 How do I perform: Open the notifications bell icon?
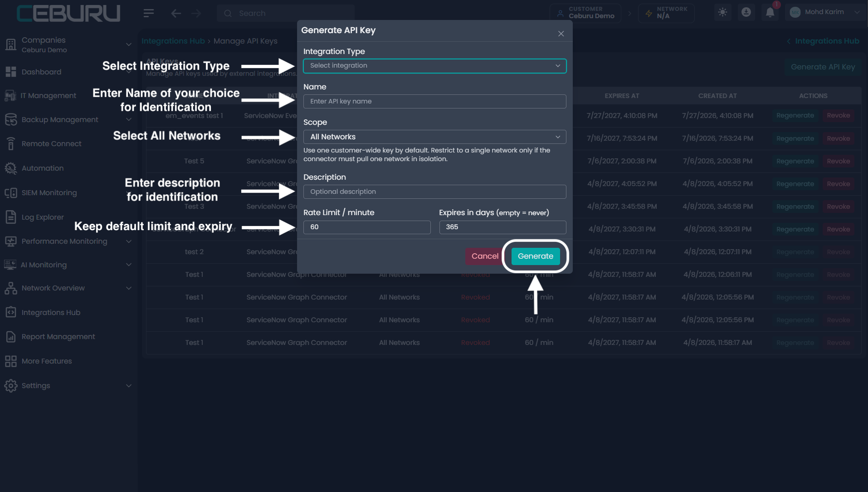tap(770, 12)
